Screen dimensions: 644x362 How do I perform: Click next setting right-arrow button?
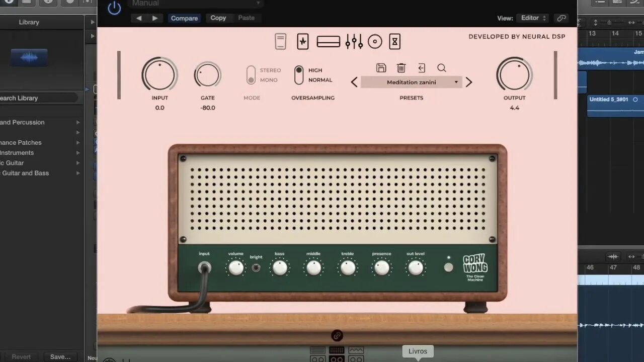(154, 18)
